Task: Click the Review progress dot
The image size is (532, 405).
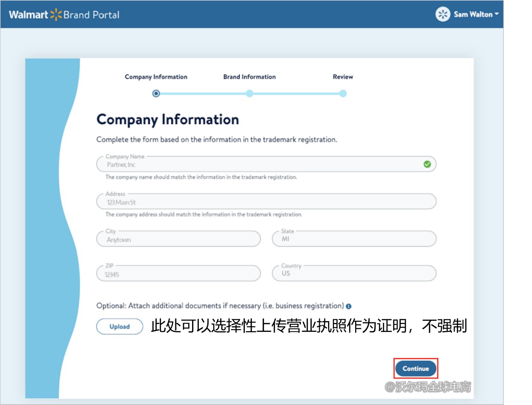Action: pos(343,94)
